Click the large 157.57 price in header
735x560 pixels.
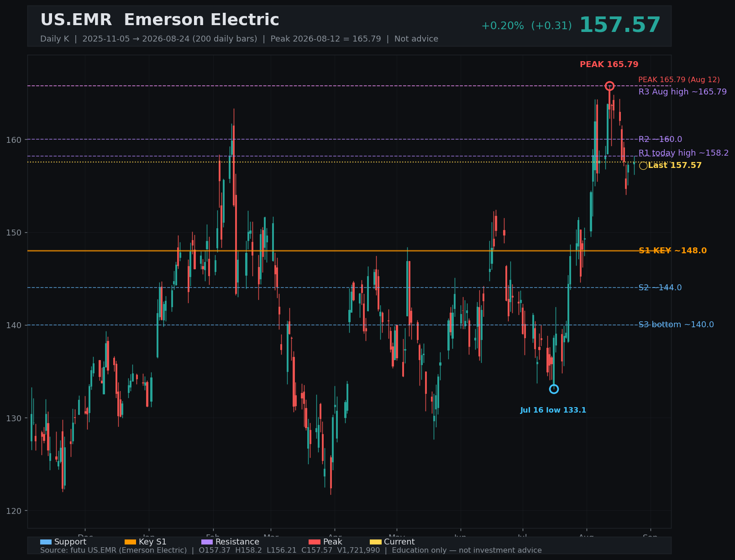[620, 25]
